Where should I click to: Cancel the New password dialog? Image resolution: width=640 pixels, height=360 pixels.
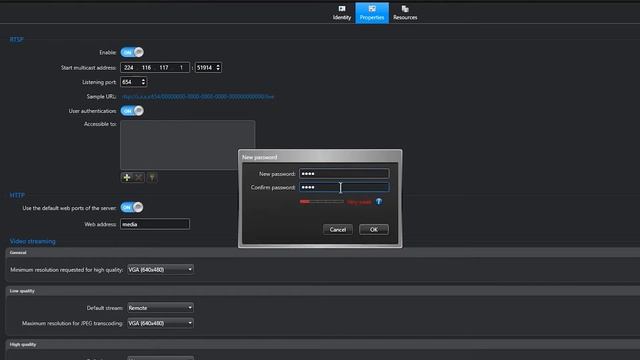338,229
